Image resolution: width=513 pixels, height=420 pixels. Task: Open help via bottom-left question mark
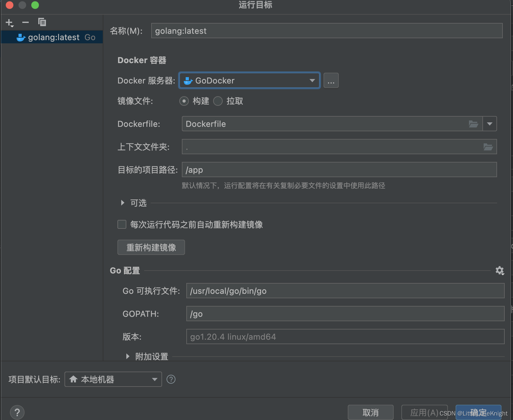(18, 412)
